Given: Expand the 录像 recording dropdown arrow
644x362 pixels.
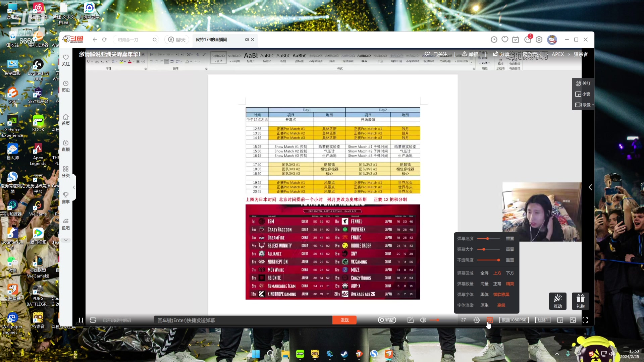Looking at the screenshot, I should (593, 105).
